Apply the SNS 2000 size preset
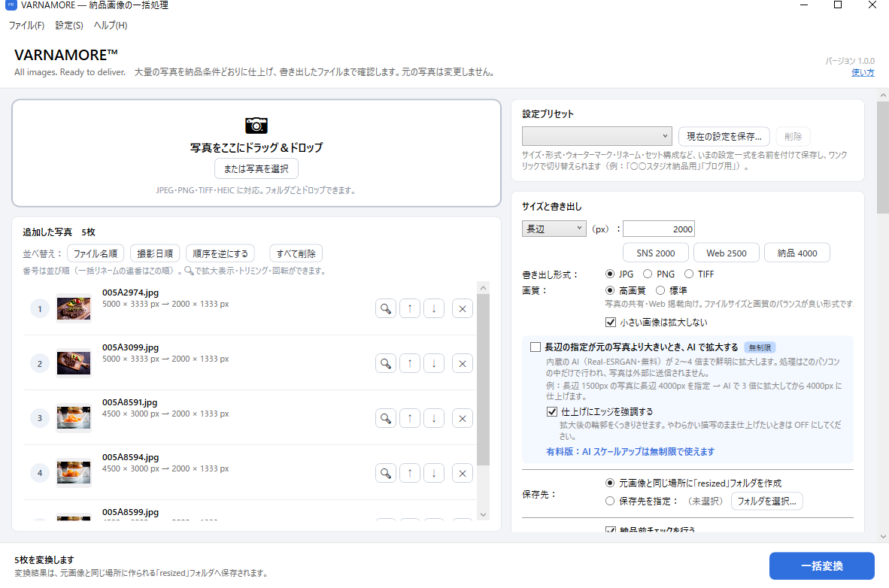This screenshot has width=889, height=588. tap(655, 253)
